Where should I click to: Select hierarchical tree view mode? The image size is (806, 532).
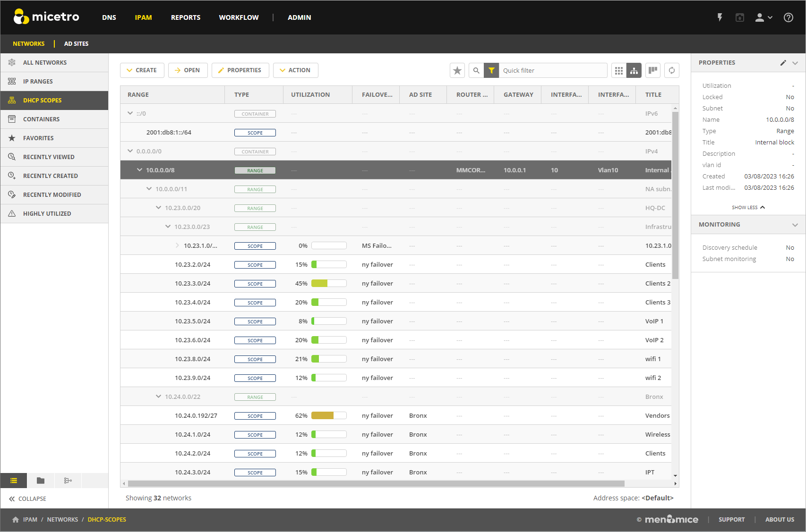coord(634,70)
